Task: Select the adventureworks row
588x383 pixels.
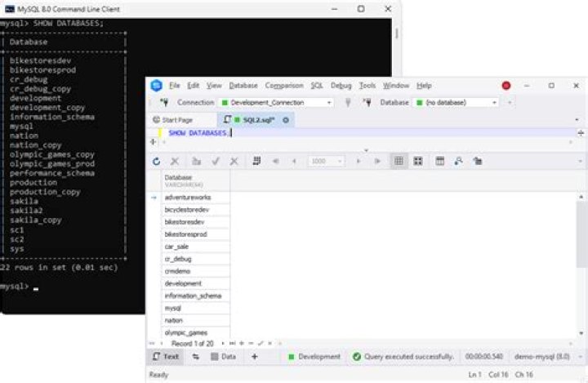Action: click(196, 198)
